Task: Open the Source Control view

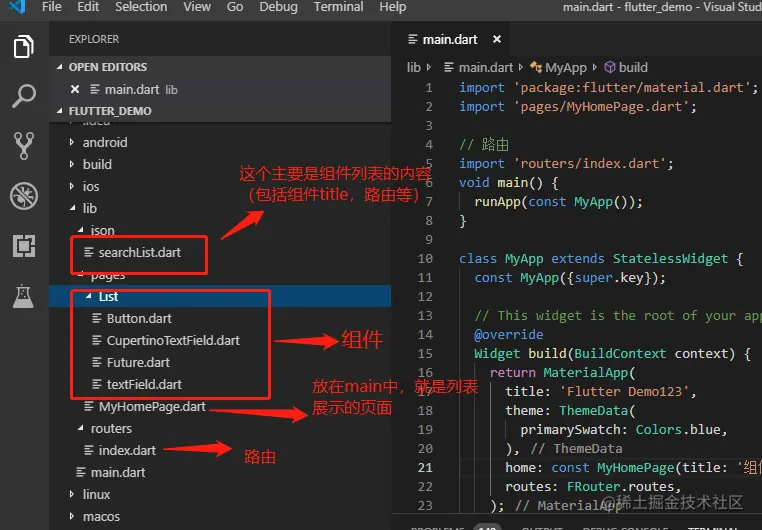Action: (x=23, y=146)
